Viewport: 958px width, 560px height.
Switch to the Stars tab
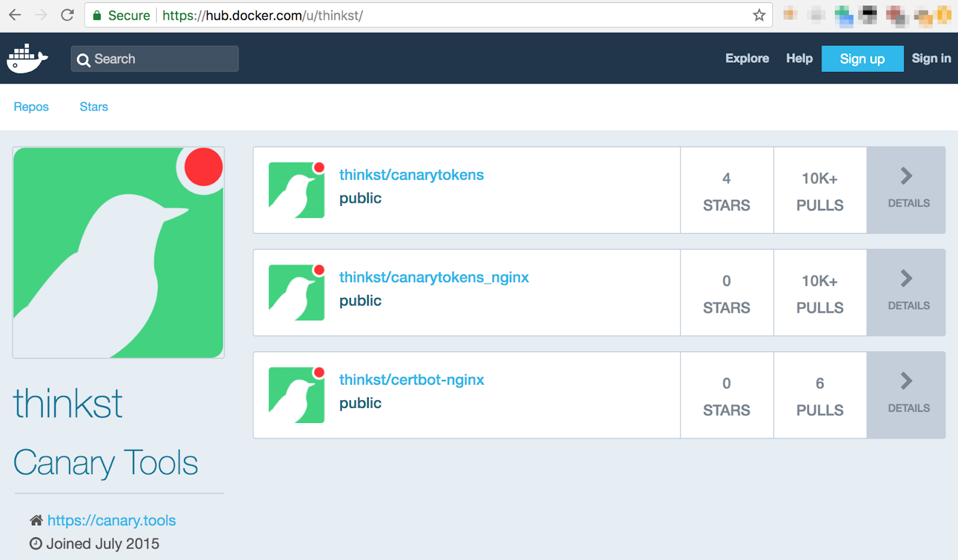pyautogui.click(x=94, y=106)
